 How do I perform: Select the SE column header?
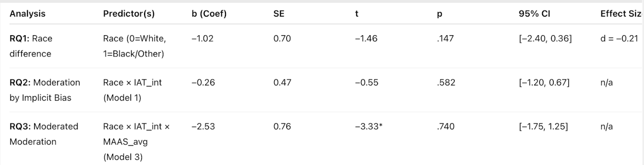point(279,14)
